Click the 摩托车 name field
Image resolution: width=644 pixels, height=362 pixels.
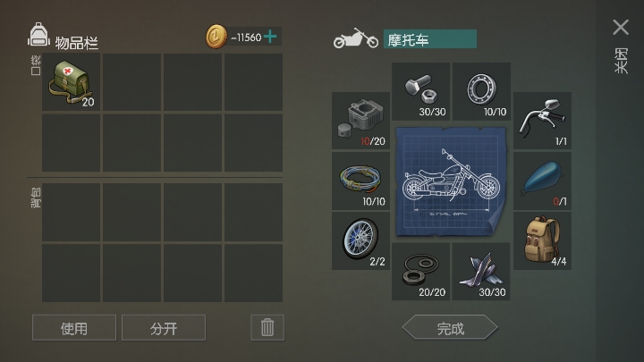[x=430, y=39]
